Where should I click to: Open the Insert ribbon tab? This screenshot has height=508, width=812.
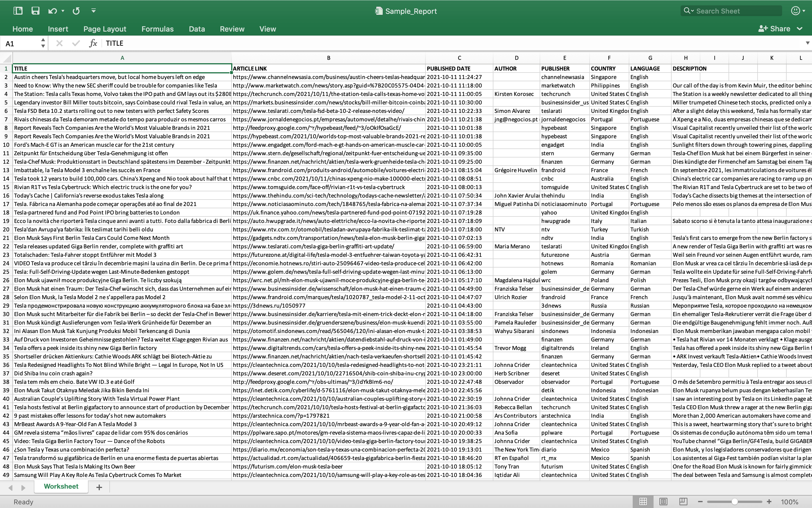(x=58, y=29)
